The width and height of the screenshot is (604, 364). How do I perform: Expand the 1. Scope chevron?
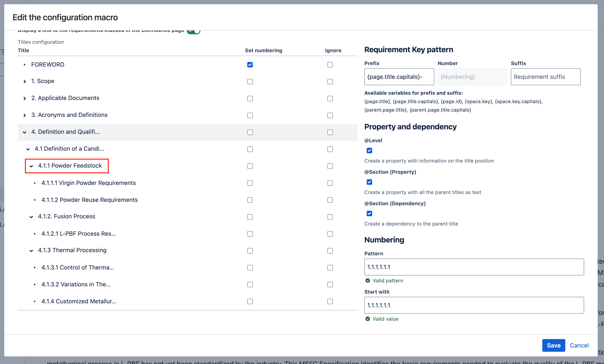pos(25,81)
